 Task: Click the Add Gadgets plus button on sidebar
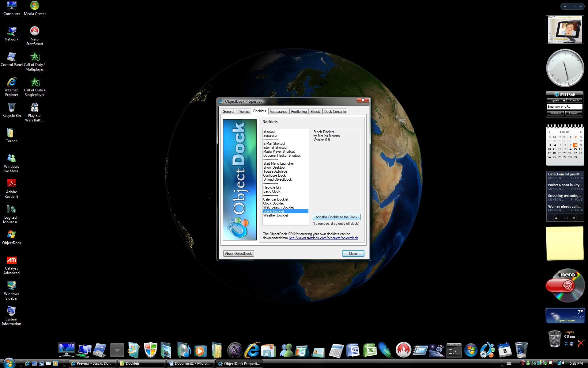(565, 6)
